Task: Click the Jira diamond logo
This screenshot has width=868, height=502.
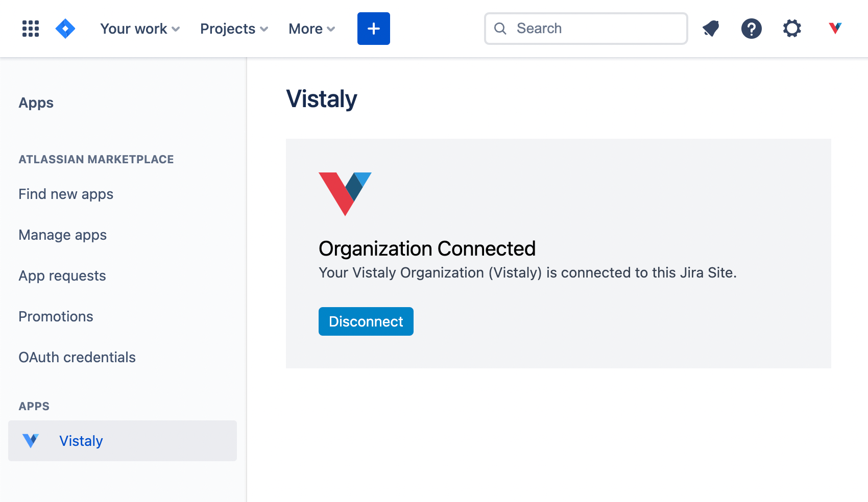Action: coord(65,29)
